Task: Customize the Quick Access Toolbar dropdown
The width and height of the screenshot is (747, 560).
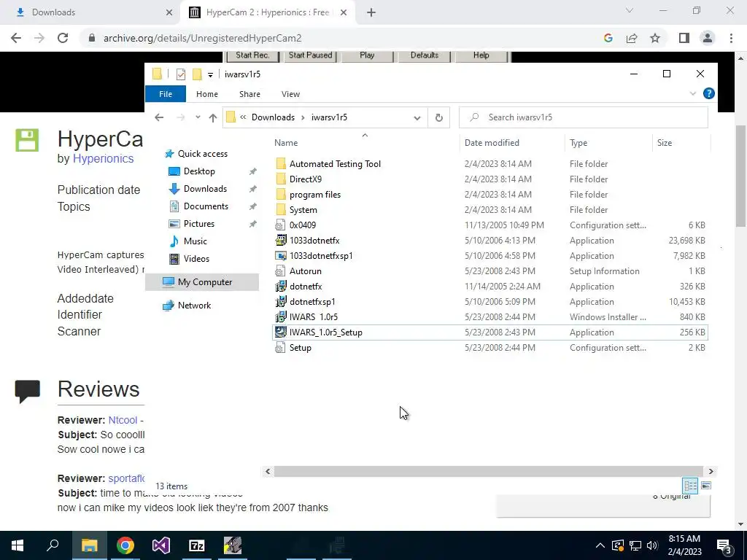Action: [x=210, y=75]
